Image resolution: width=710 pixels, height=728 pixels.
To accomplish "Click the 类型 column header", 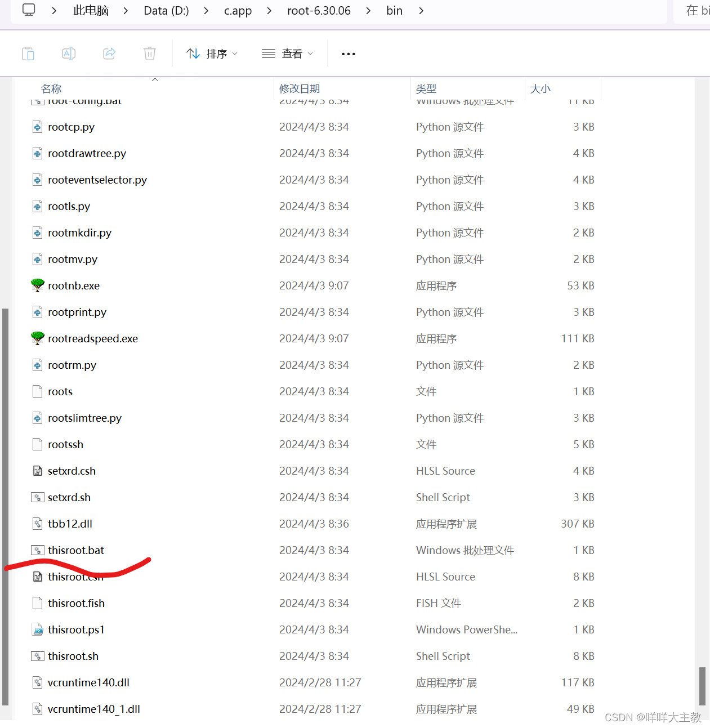I will click(x=426, y=88).
